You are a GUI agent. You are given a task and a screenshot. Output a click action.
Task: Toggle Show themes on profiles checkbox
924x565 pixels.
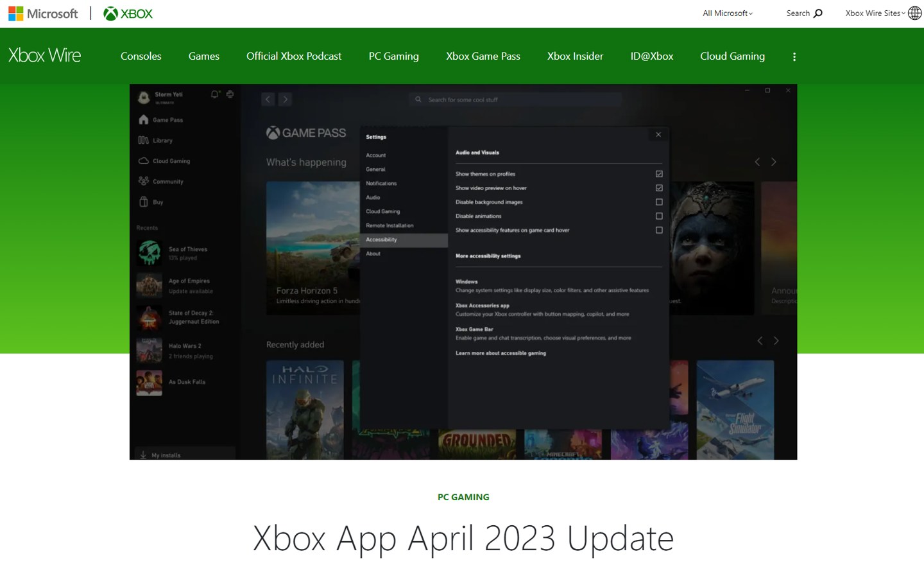pyautogui.click(x=659, y=174)
